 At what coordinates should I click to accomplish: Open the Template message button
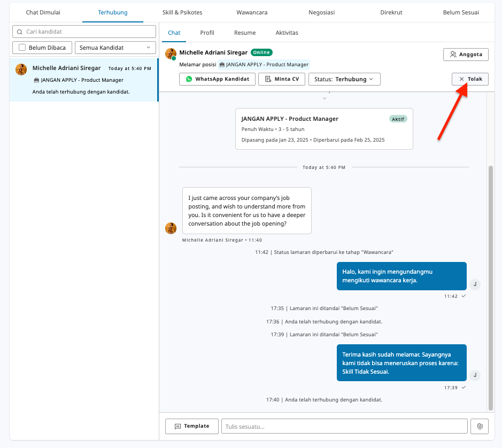192,426
